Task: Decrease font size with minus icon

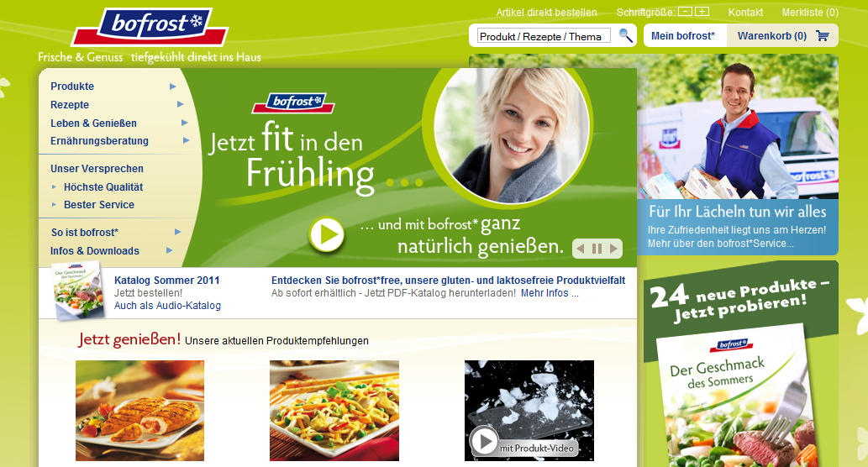Action: [x=686, y=12]
